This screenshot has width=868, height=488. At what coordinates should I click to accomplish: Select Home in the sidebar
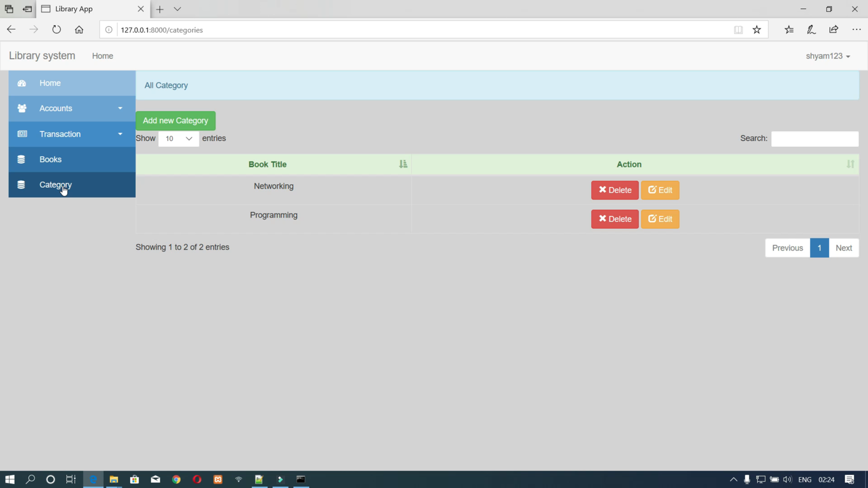[50, 83]
